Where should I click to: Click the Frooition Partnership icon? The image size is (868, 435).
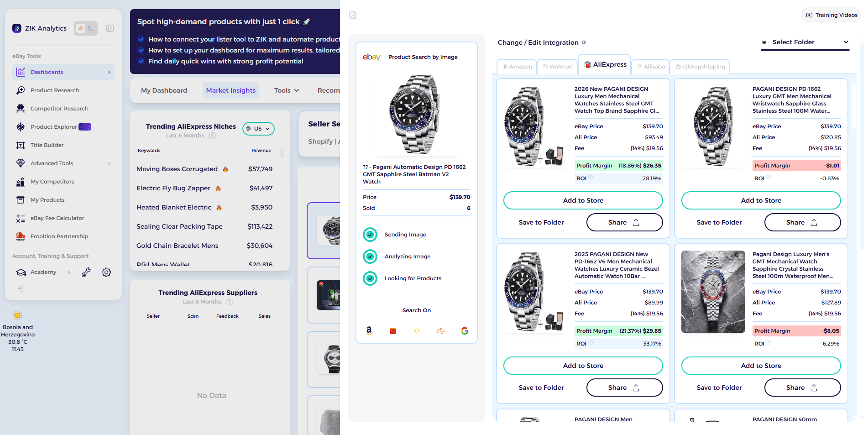pos(21,236)
